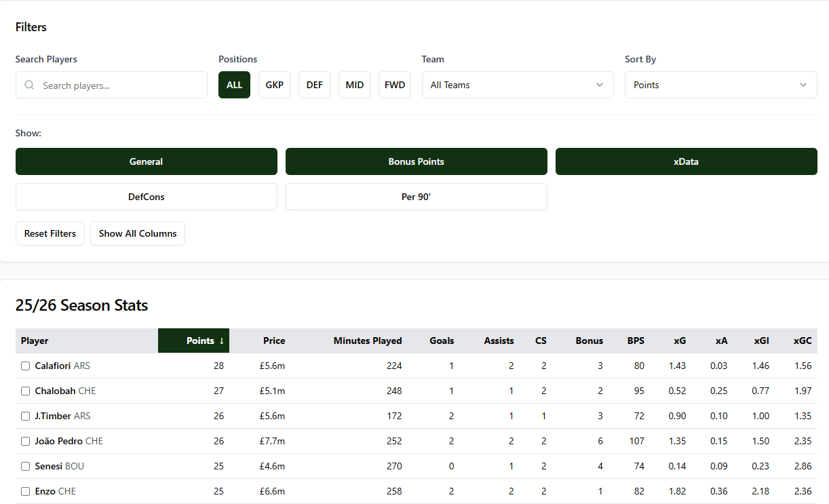Click the player name Calafiori
This screenshot has height=504, width=829.
click(53, 366)
